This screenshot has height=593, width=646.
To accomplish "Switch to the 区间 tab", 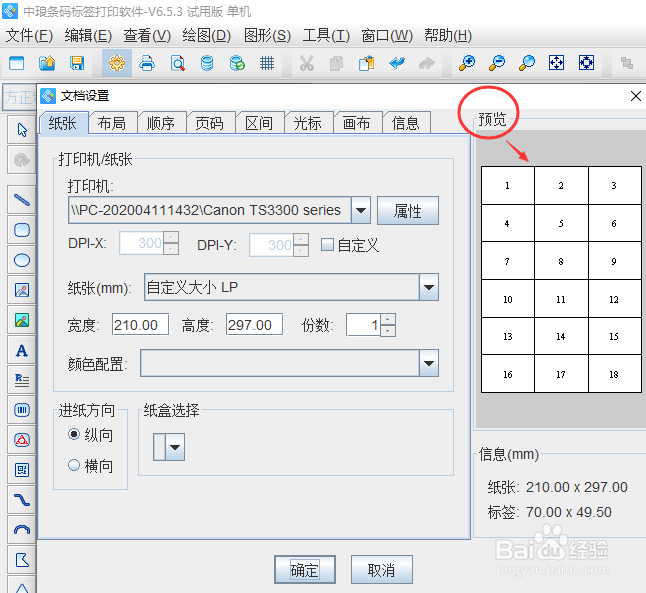I will (259, 123).
